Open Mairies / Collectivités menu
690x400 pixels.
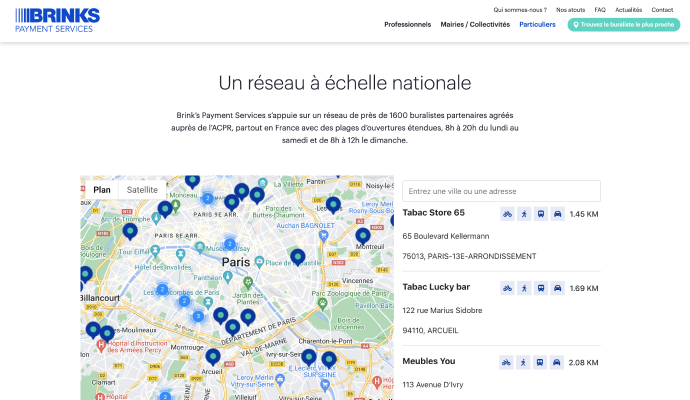tap(475, 24)
